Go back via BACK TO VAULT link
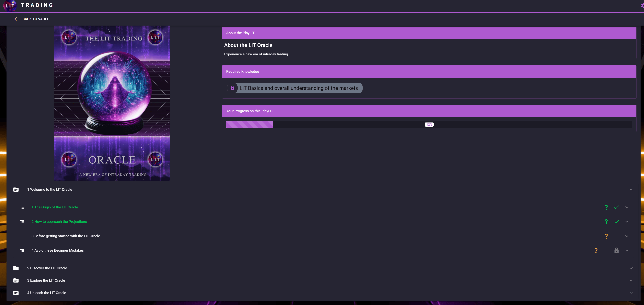 [36, 19]
